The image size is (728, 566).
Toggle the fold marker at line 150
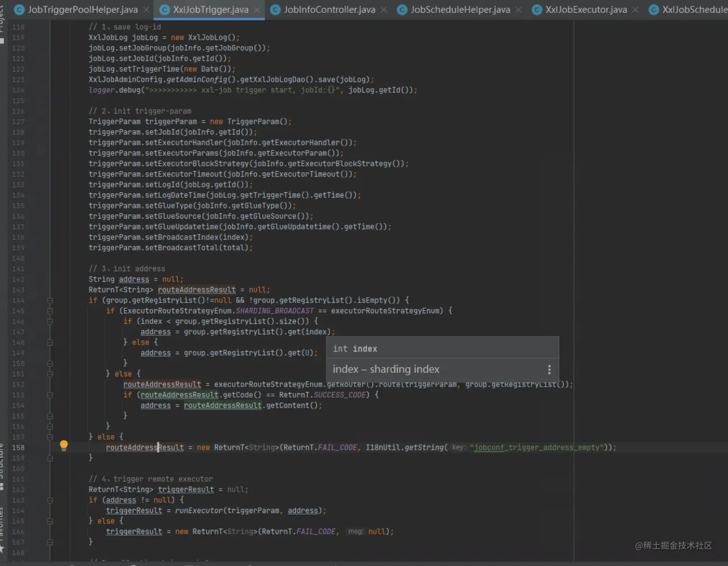50,363
